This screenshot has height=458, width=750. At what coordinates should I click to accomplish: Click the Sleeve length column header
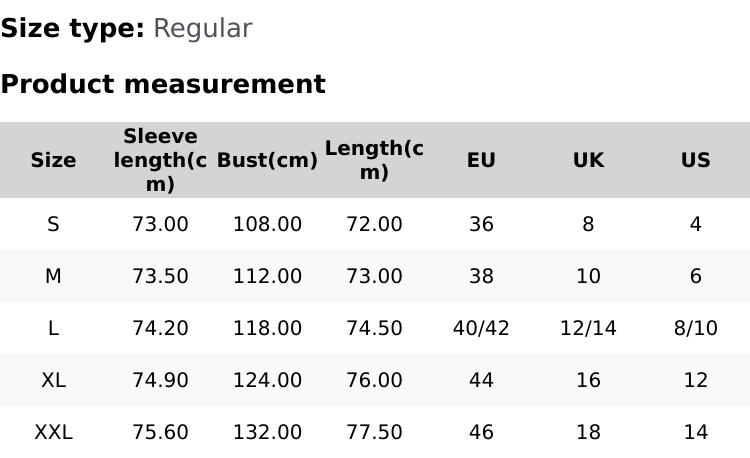pyautogui.click(x=160, y=160)
